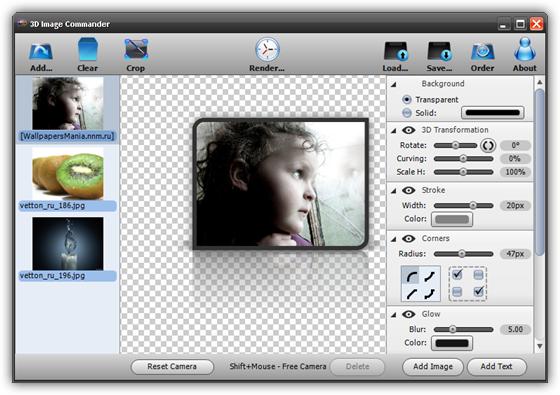Select the kiwi fruit thumbnail
The image size is (560, 395).
[x=68, y=174]
